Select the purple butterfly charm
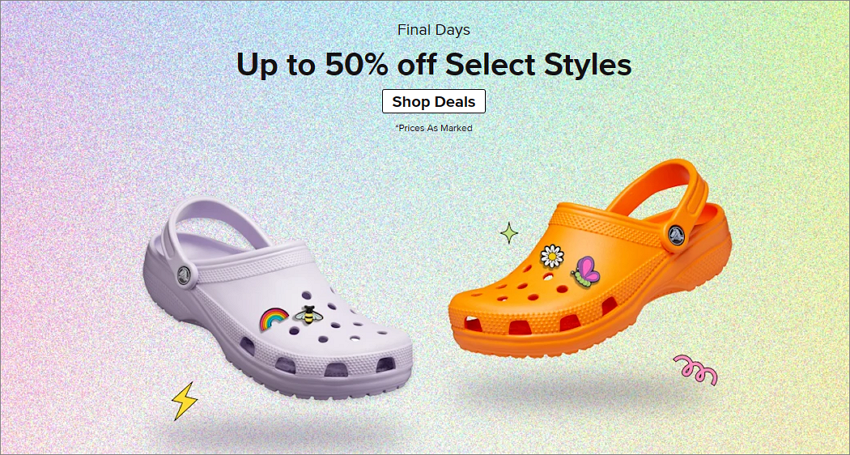 click(x=586, y=271)
